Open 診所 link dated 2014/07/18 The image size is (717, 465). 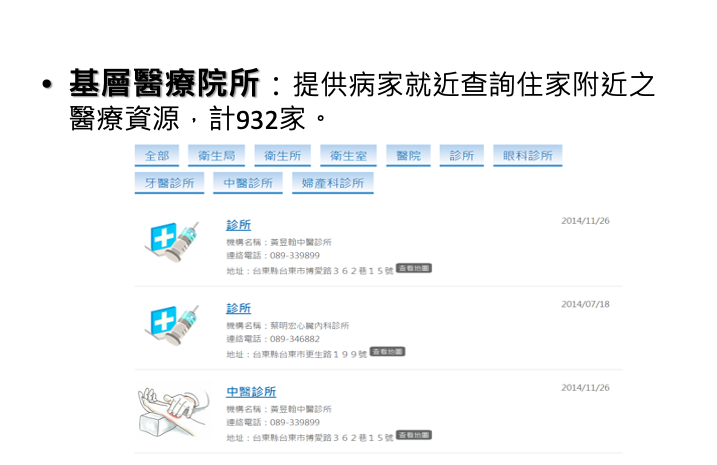coord(239,308)
